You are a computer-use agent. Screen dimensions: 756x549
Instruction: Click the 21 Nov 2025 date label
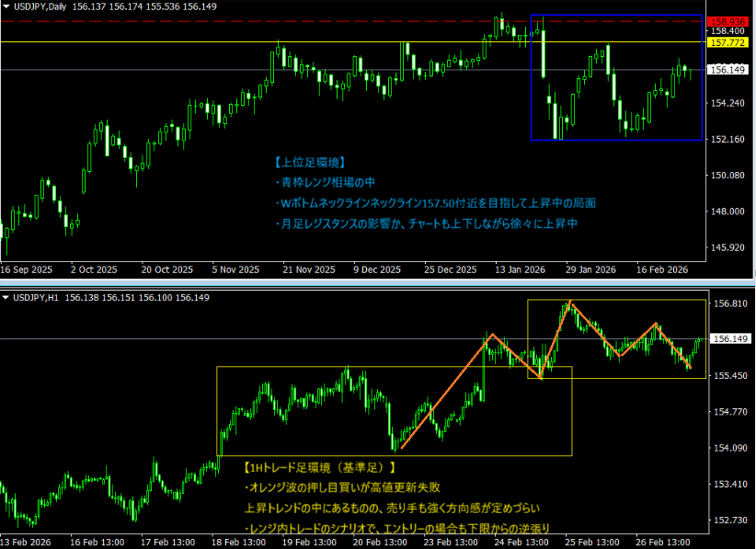tap(309, 270)
